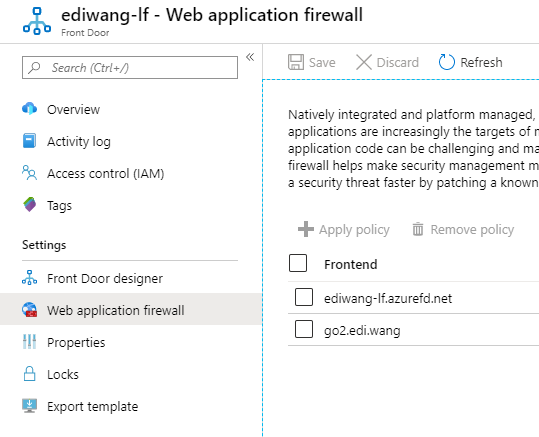Click the Overview cloud icon
This screenshot has width=539, height=437.
[x=30, y=109]
